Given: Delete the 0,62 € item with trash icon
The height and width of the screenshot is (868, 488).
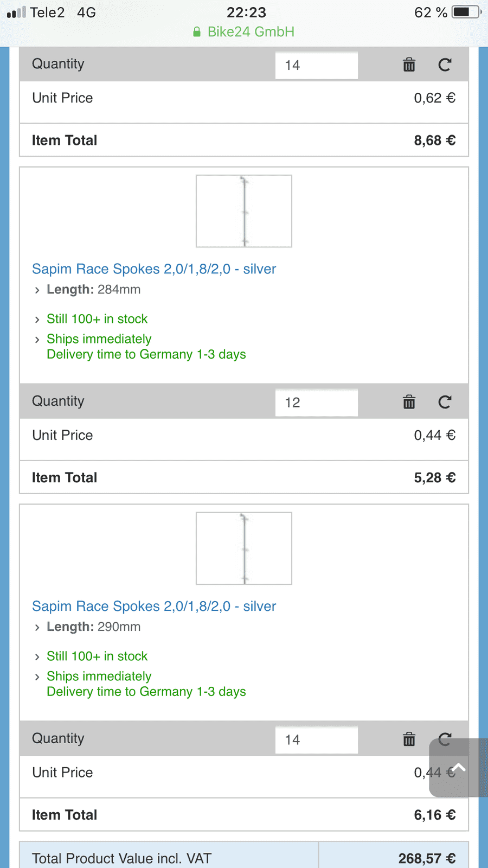Looking at the screenshot, I should click(409, 65).
